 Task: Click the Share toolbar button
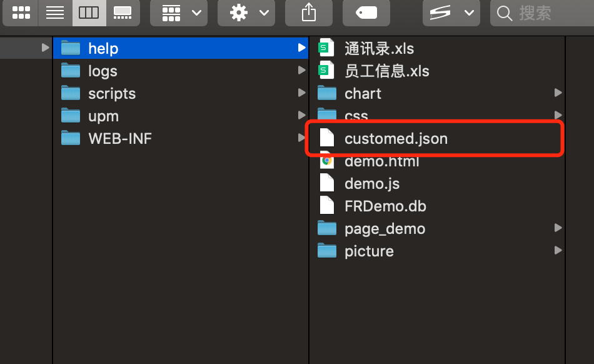tap(308, 13)
